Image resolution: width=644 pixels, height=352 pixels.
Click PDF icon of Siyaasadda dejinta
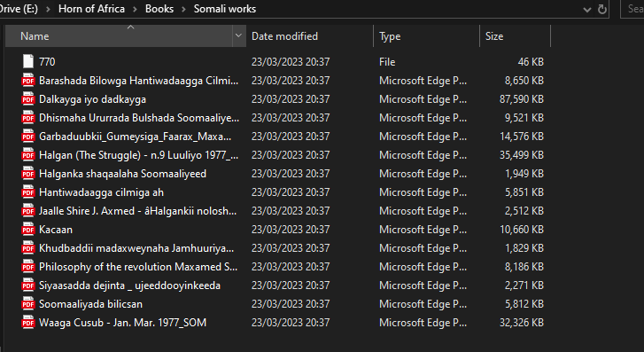pos(28,285)
